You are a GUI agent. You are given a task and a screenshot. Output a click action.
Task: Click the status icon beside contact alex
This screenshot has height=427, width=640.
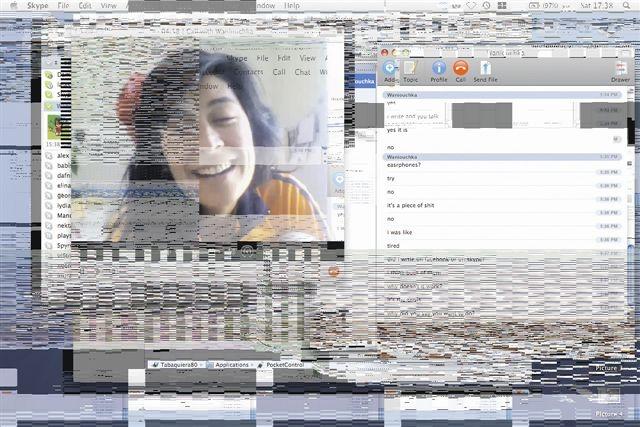coord(49,156)
